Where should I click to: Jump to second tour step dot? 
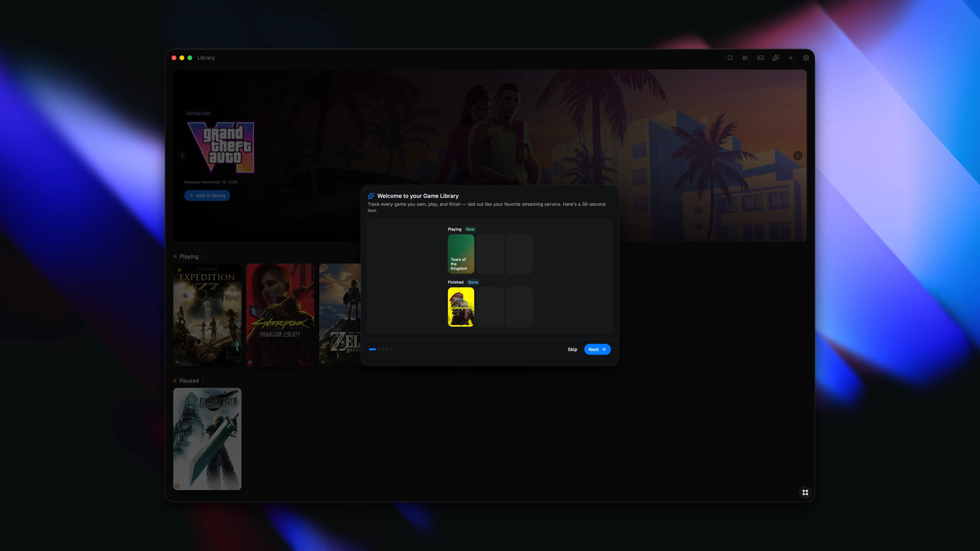pyautogui.click(x=379, y=349)
